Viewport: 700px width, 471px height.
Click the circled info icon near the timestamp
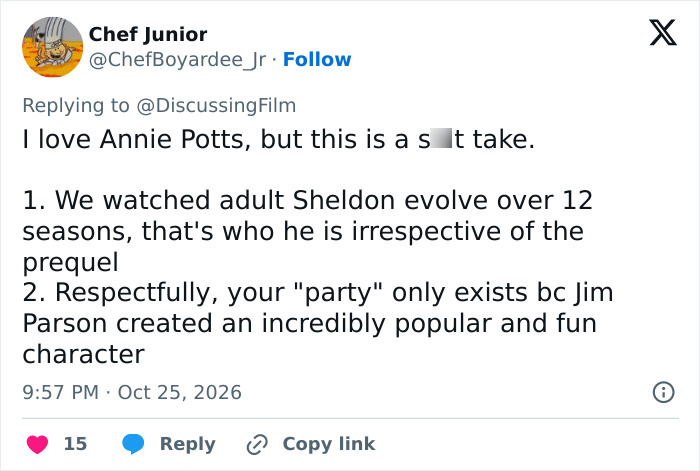[x=663, y=392]
